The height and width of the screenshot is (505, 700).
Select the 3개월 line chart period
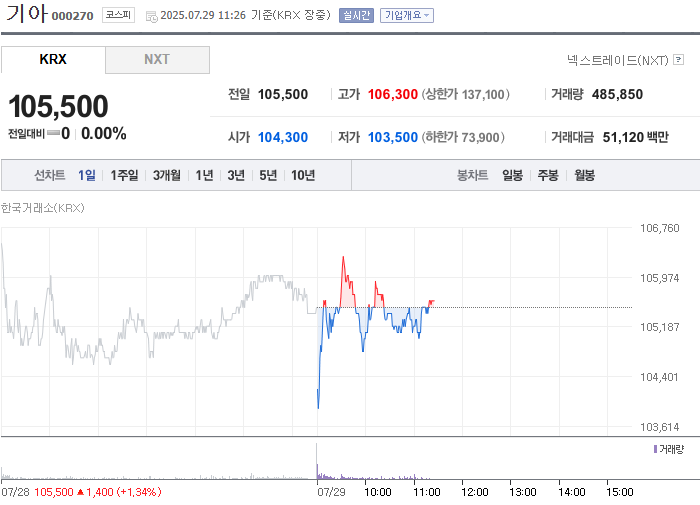167,175
